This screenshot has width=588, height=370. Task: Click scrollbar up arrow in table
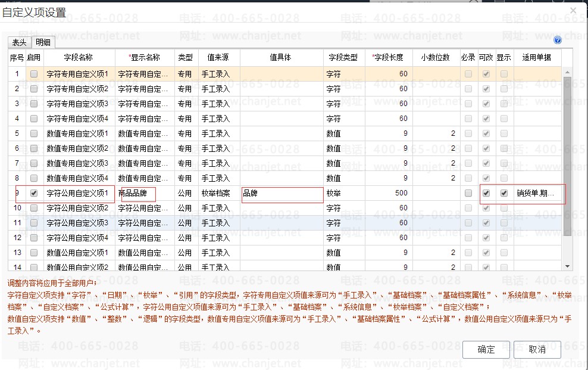tap(567, 71)
